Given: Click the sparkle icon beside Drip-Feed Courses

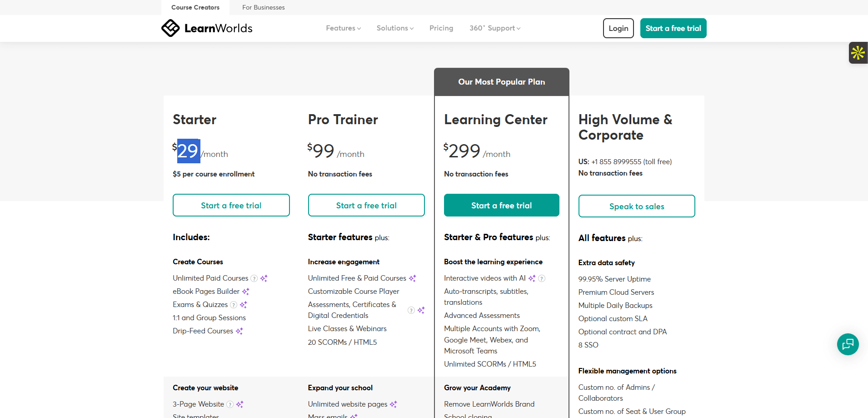Looking at the screenshot, I should click(240, 331).
